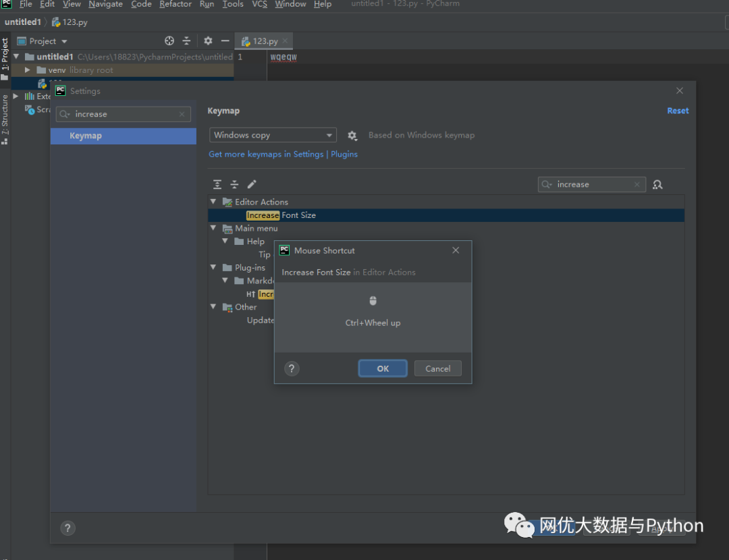Collapse the Plug-ins group
Image resolution: width=729 pixels, height=560 pixels.
click(x=213, y=267)
